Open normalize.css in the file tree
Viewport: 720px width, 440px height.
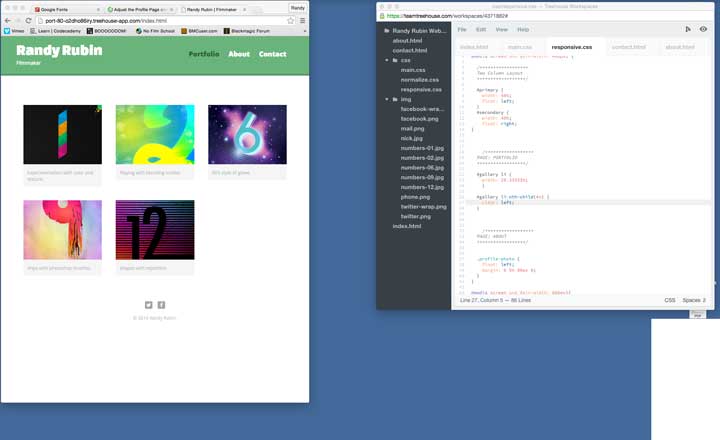click(420, 79)
